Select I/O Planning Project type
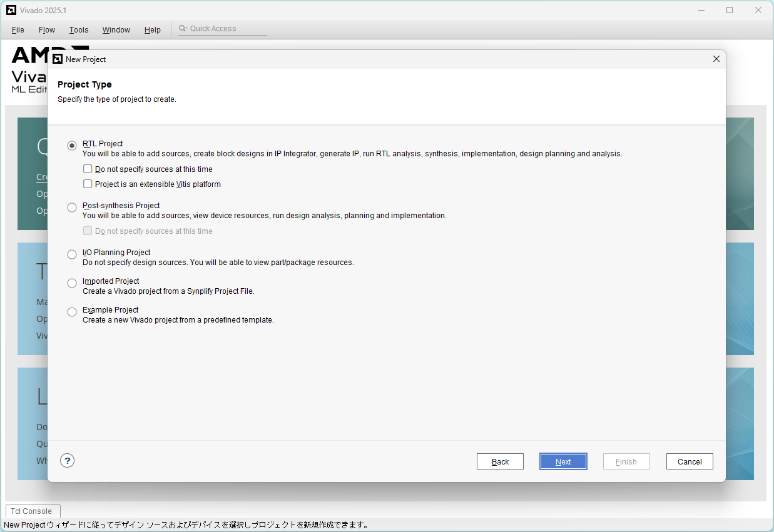Image resolution: width=774 pixels, height=532 pixels. click(72, 254)
